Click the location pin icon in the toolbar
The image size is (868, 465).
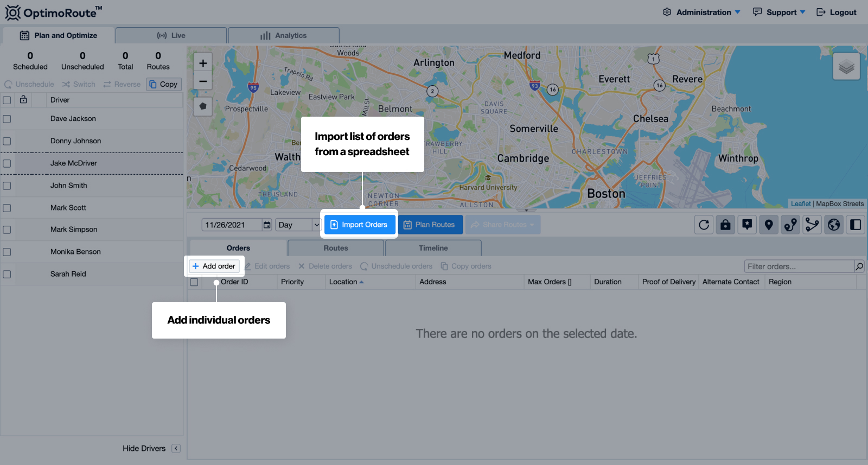[769, 225]
